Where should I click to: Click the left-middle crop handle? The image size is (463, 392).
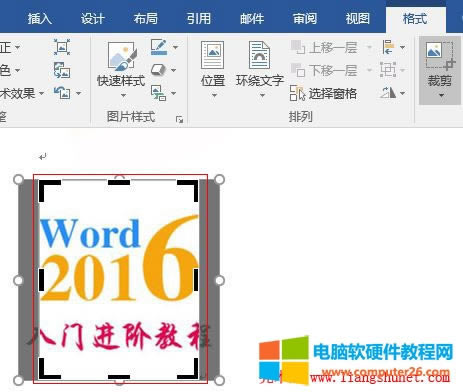pos(41,280)
